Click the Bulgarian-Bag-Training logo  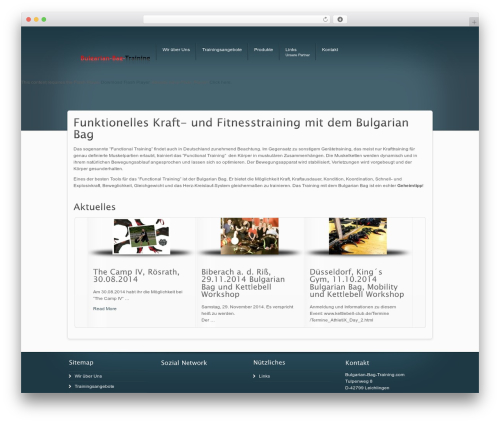tap(115, 58)
